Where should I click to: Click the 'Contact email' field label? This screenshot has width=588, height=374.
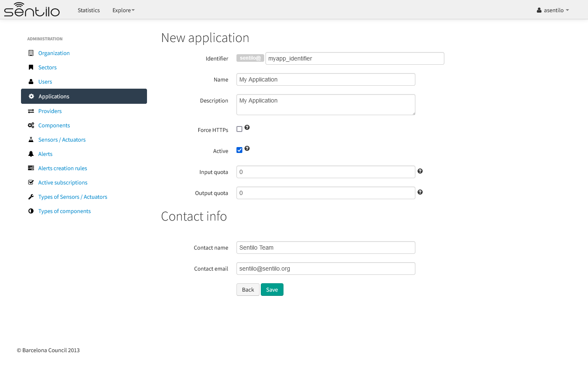[211, 269]
